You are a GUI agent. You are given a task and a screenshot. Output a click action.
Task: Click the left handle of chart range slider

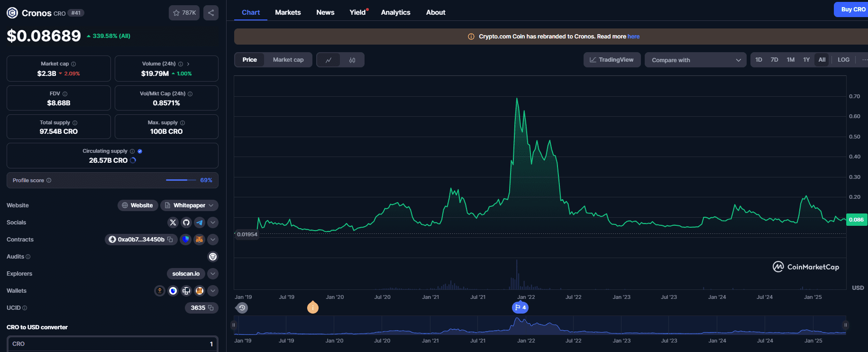coord(234,325)
